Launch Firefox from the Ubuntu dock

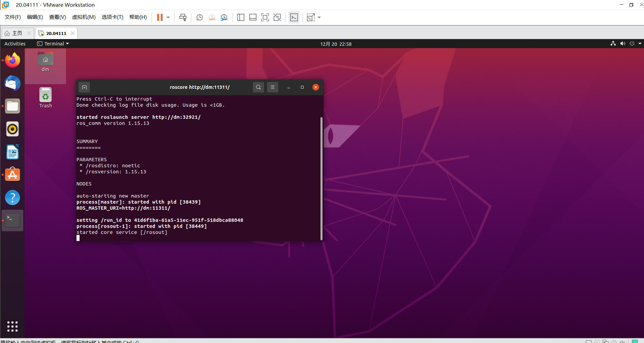tap(12, 60)
